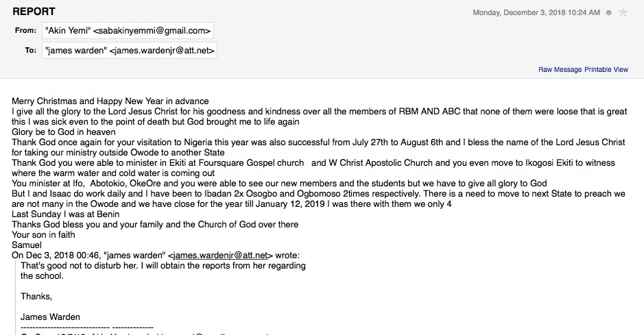Toggle the read status dot
The image size is (644, 335).
(x=608, y=12)
